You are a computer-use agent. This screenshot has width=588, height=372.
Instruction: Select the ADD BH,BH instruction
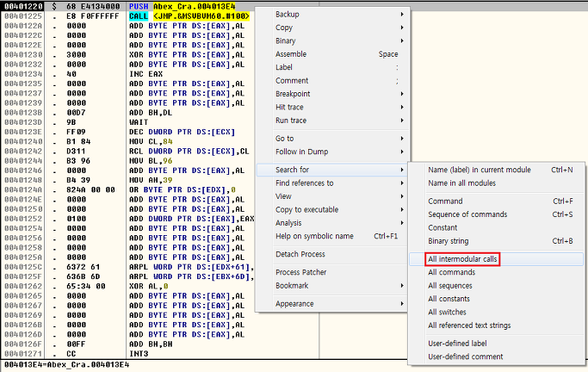click(x=151, y=344)
